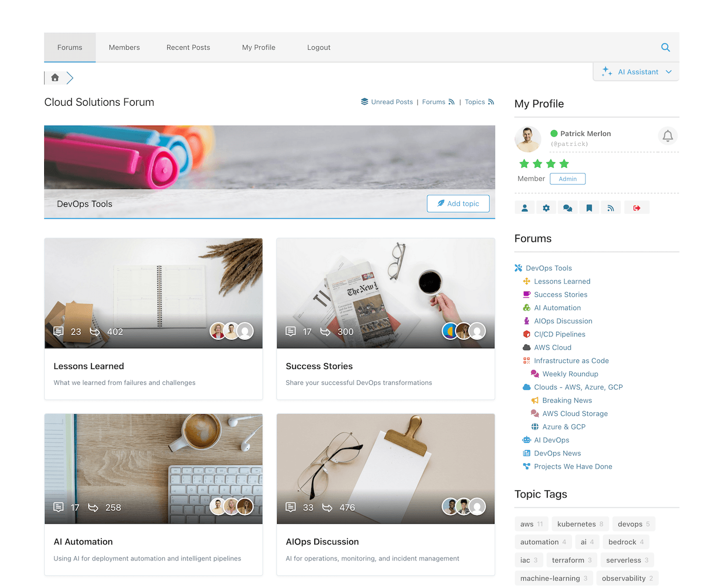Click the Unread Posts envelope icon
The height and width of the screenshot is (588, 712).
coord(365,102)
